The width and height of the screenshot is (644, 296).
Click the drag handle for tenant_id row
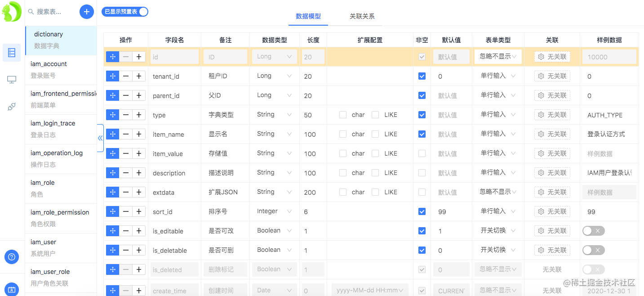112,76
